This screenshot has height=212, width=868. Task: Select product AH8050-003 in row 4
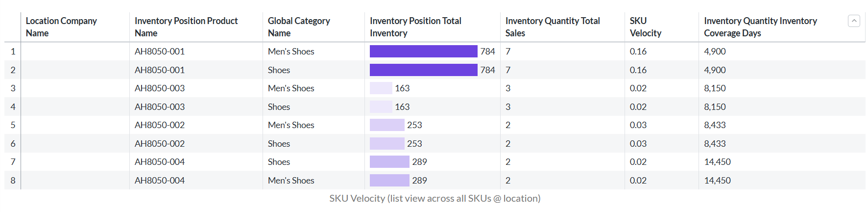[160, 107]
